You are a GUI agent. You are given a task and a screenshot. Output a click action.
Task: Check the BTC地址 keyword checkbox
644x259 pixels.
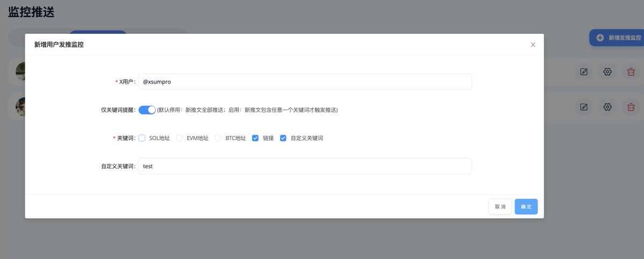pyautogui.click(x=218, y=138)
